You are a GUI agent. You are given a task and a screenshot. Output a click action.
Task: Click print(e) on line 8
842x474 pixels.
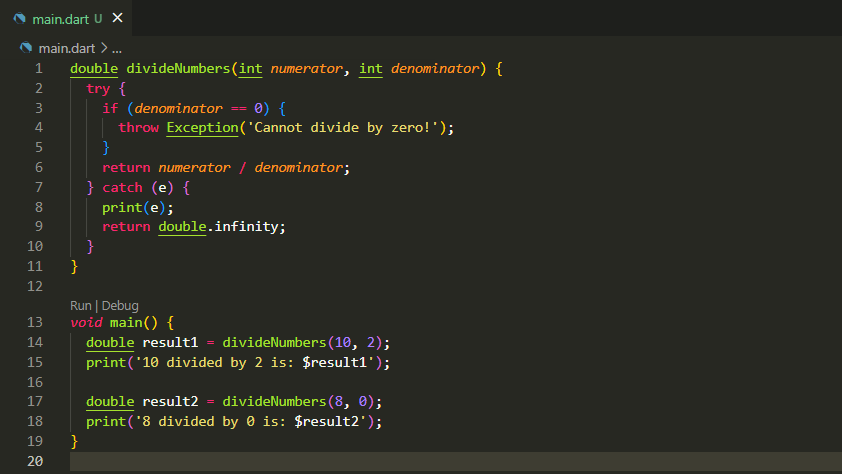coord(134,207)
